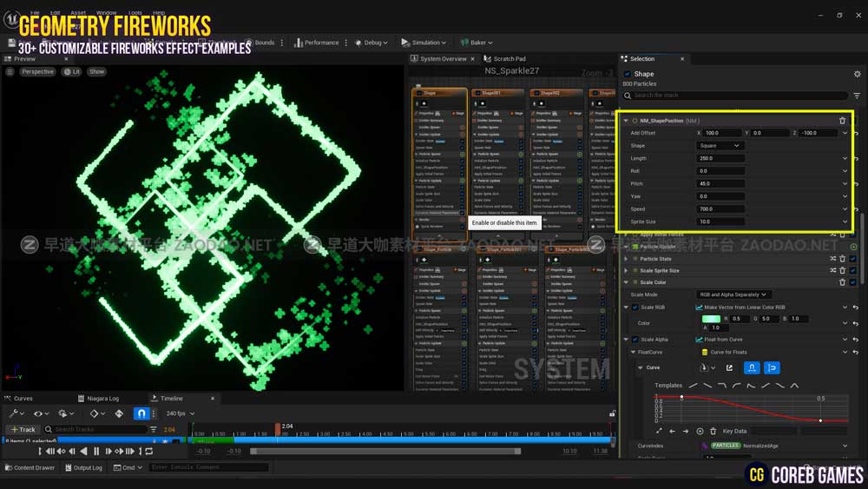Open timeline wrench actions menu
This screenshot has height=489, width=868.
[x=16, y=413]
